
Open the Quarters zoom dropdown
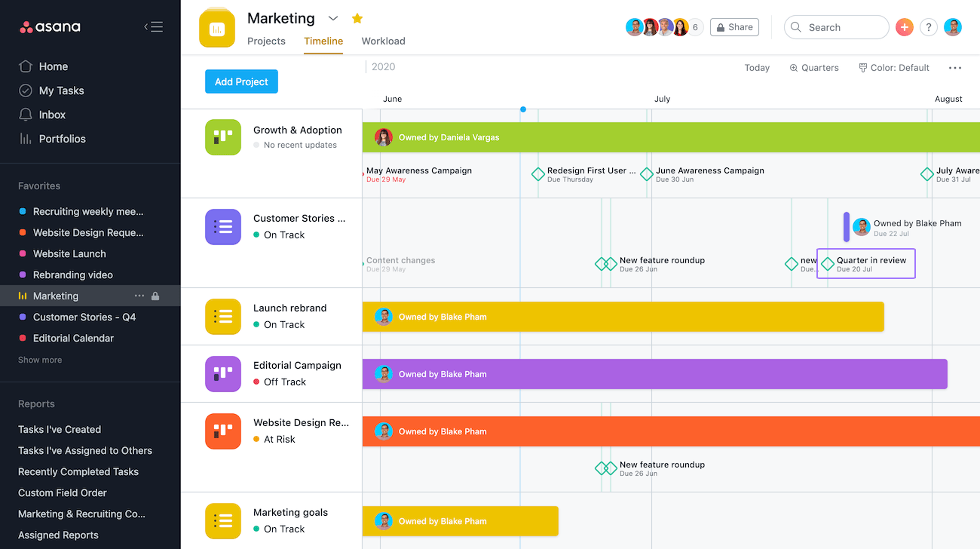pos(814,68)
